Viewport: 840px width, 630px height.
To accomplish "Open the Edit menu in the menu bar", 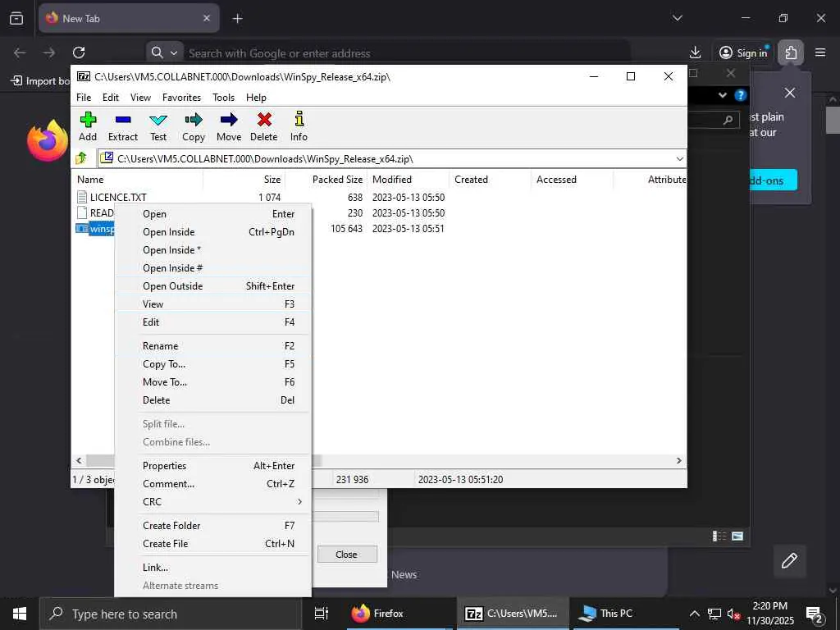I will tap(111, 97).
